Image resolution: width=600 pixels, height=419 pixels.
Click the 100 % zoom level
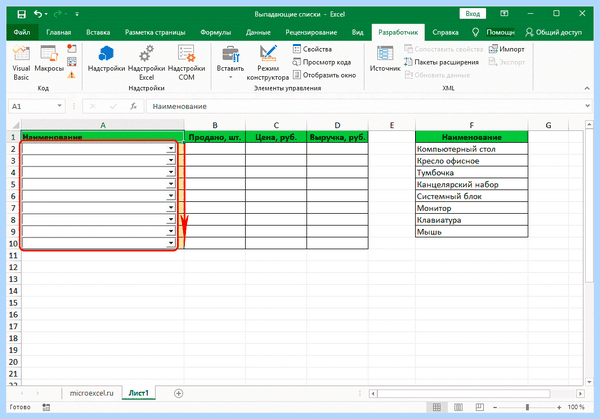click(x=576, y=407)
